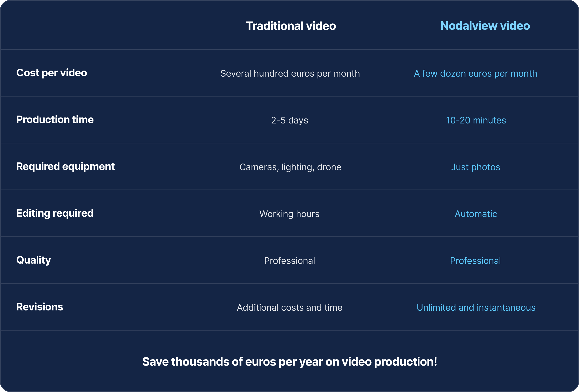Click the 'Just photos' cell
The height and width of the screenshot is (392, 579).
476,167
